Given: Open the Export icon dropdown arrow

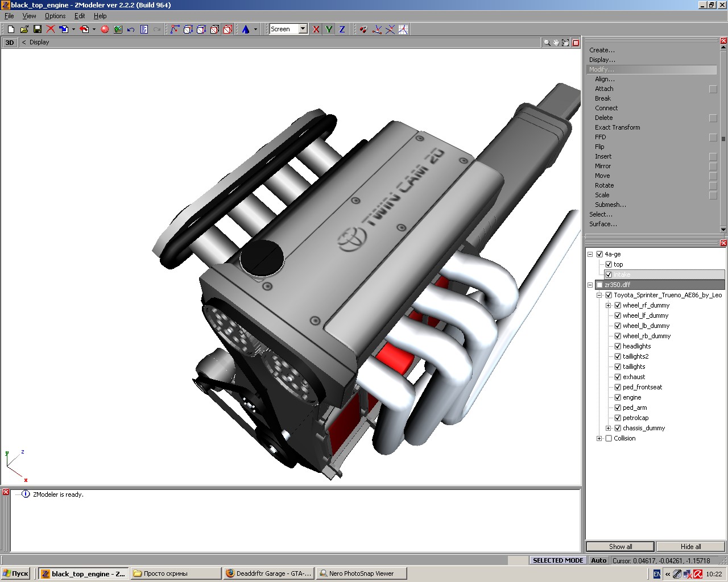Looking at the screenshot, I should (x=94, y=29).
